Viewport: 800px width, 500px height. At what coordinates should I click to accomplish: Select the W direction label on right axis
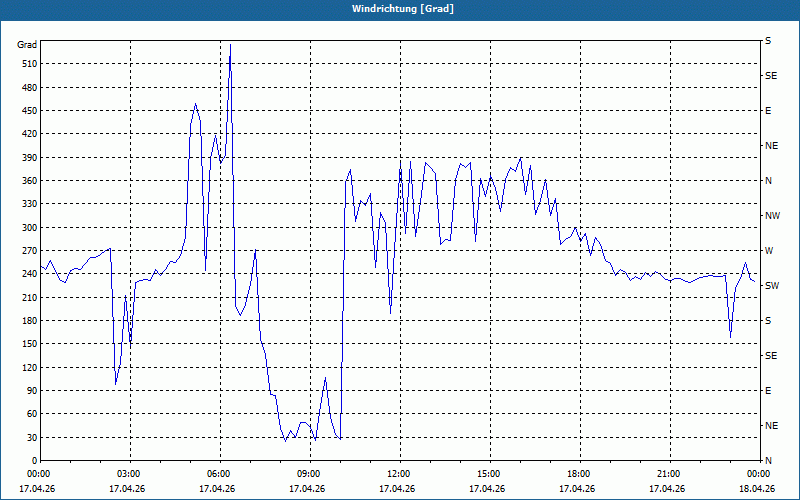tap(769, 251)
